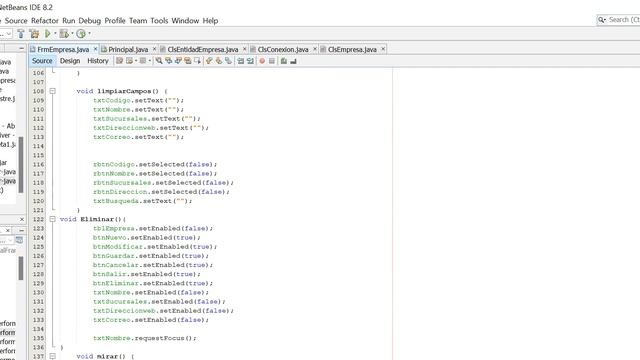Close the Navigator panel
Screen dimensions: 640x360
(8, 231)
